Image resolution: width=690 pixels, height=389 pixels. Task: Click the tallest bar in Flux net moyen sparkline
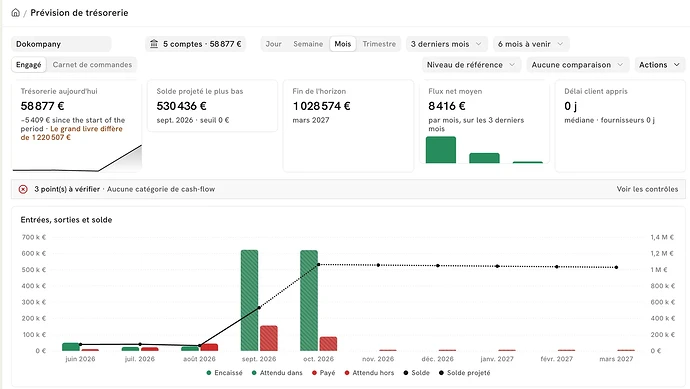[x=441, y=150]
